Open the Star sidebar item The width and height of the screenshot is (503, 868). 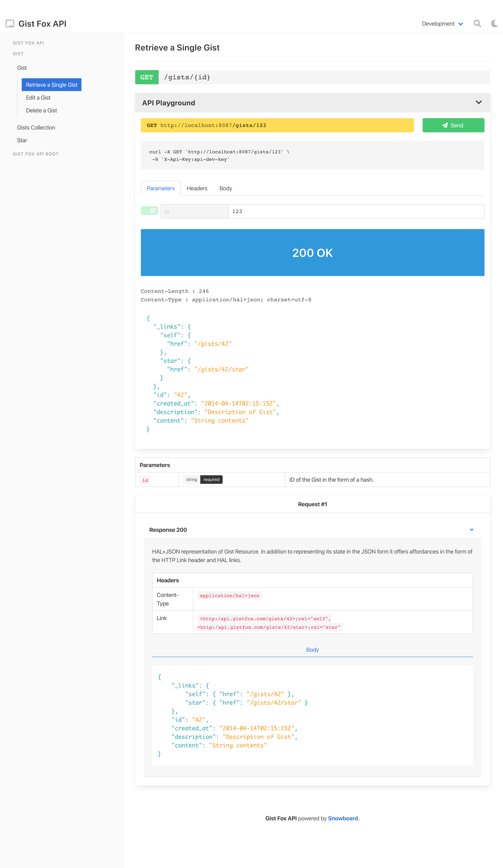pos(22,141)
